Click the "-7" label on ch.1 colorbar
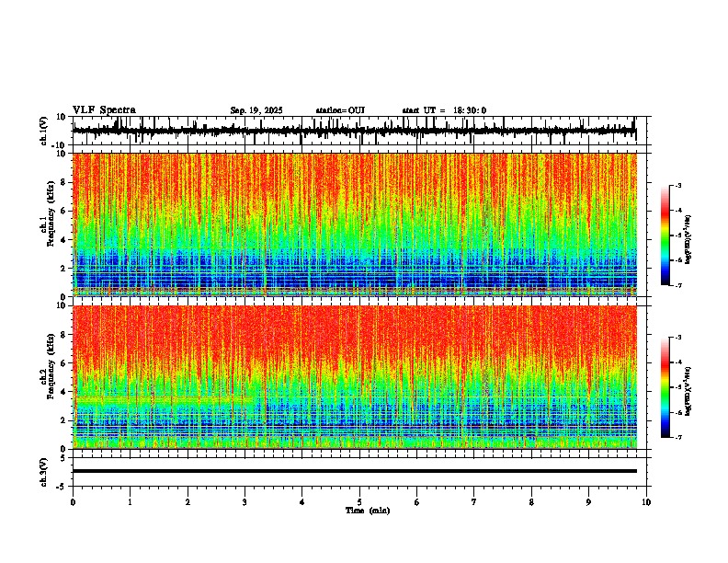This screenshot has height=563, width=728. (x=677, y=286)
